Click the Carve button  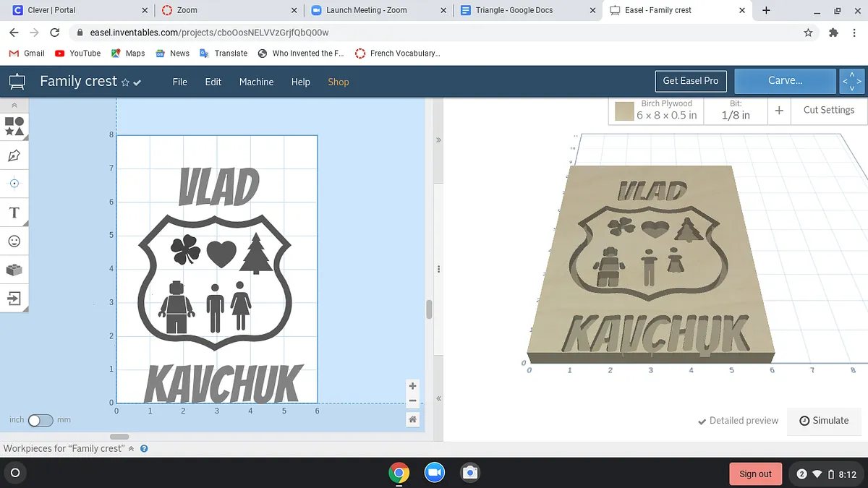pos(786,81)
